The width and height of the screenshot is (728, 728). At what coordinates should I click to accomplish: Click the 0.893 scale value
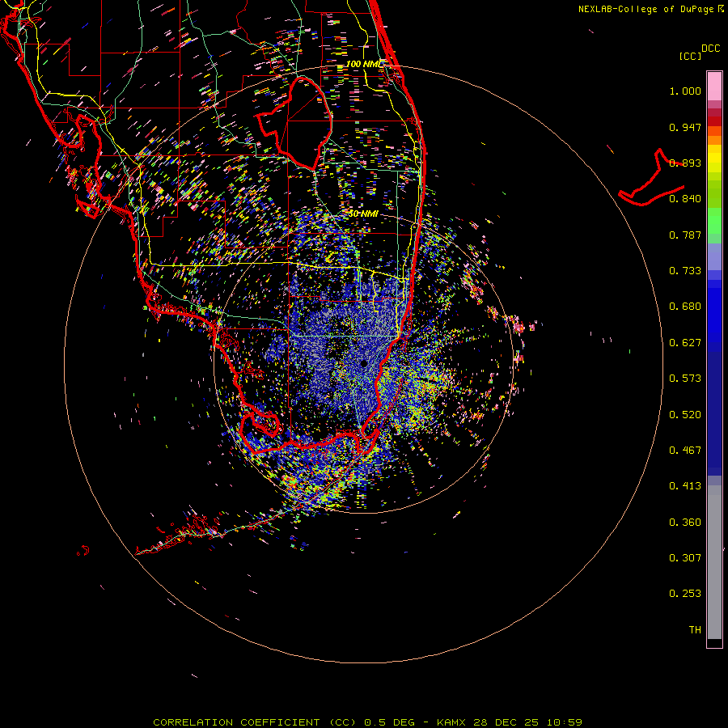click(685, 163)
